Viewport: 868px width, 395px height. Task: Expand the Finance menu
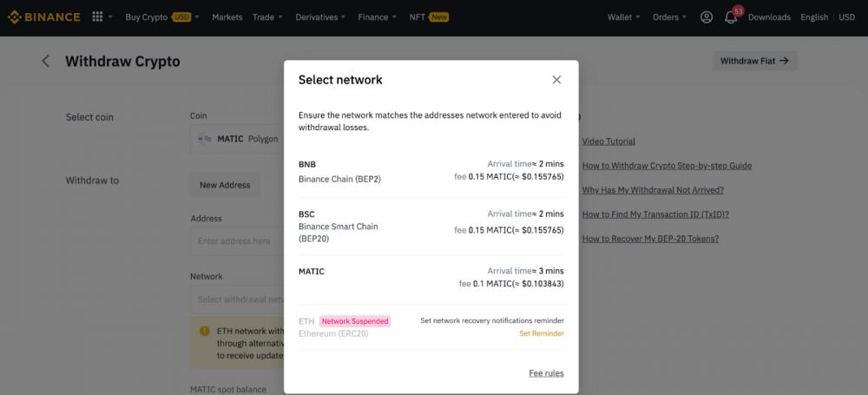[x=377, y=17]
